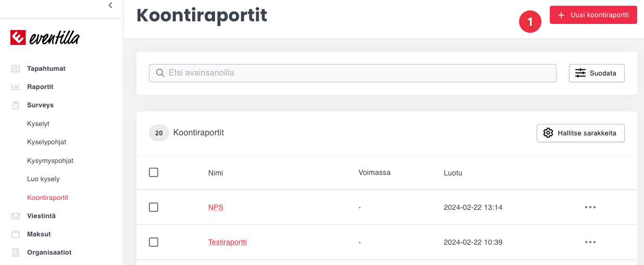Click the Viestintä envelope icon
644x265 pixels.
tap(16, 216)
